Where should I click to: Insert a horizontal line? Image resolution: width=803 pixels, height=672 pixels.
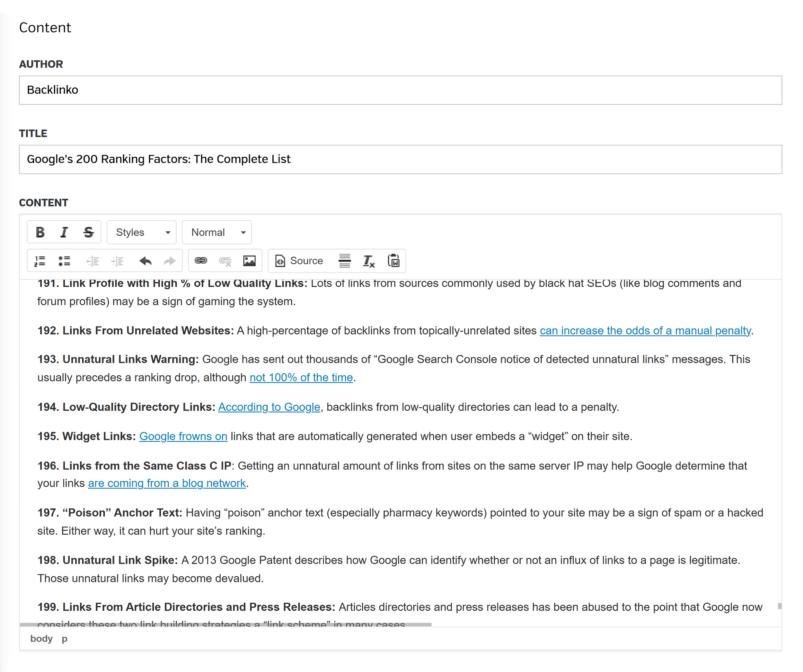345,261
